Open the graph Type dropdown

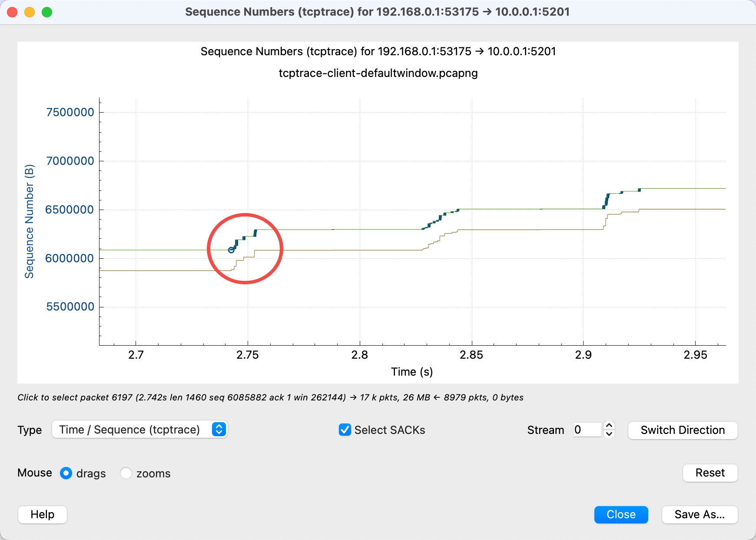pyautogui.click(x=139, y=430)
